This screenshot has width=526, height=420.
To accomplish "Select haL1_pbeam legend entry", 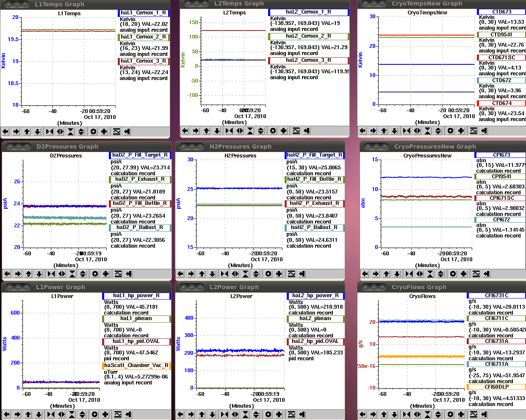I will pyautogui.click(x=136, y=319).
